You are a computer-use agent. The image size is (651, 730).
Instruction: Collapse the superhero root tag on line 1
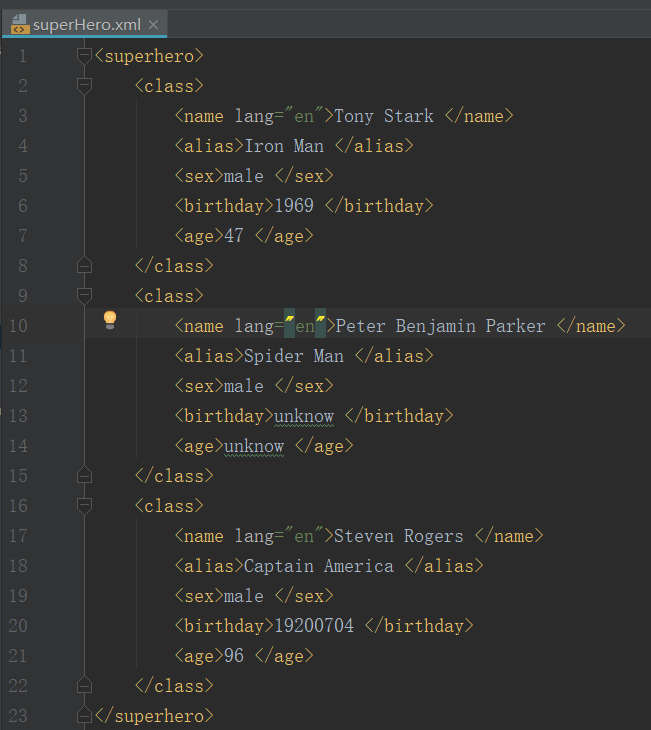pos(84,56)
